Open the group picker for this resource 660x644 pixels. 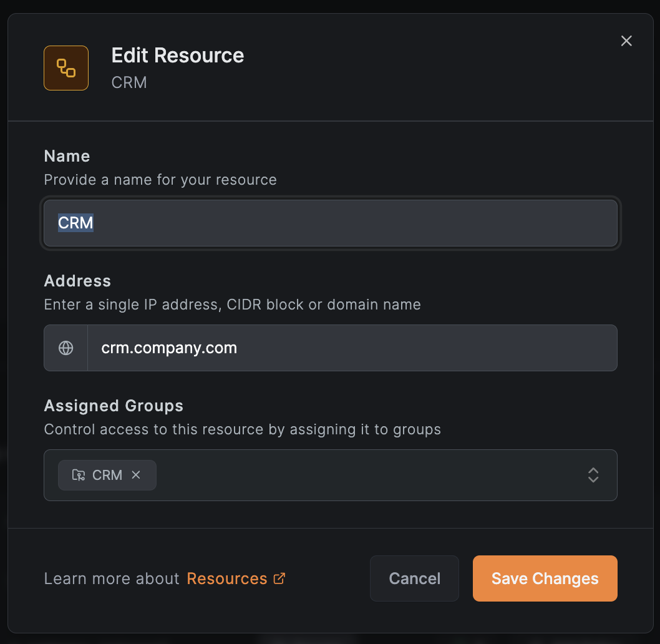point(374,475)
